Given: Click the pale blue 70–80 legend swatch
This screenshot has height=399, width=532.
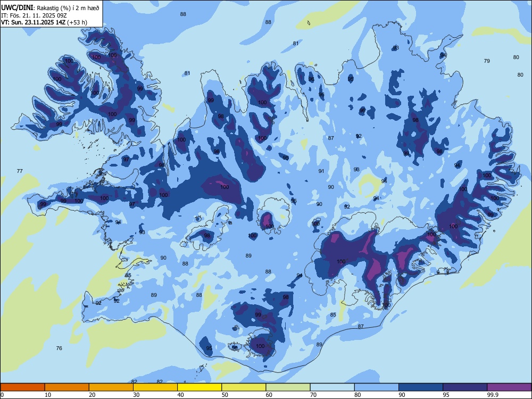Looking at the screenshot, I should coord(332,387).
